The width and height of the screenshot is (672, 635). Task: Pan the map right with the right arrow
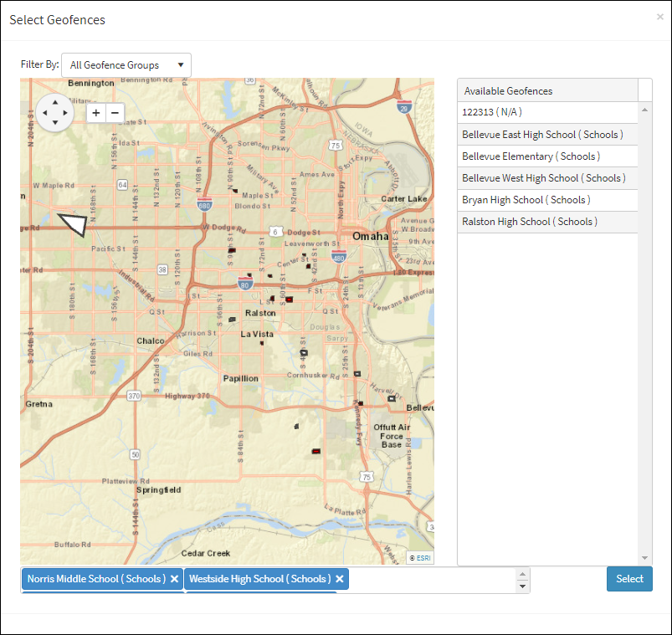pyautogui.click(x=67, y=112)
